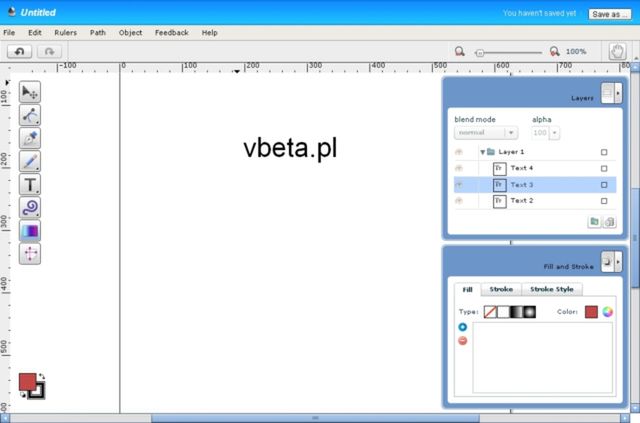The width and height of the screenshot is (640, 423).
Task: Click the vbeta.pl text on canvas
Action: pos(290,148)
